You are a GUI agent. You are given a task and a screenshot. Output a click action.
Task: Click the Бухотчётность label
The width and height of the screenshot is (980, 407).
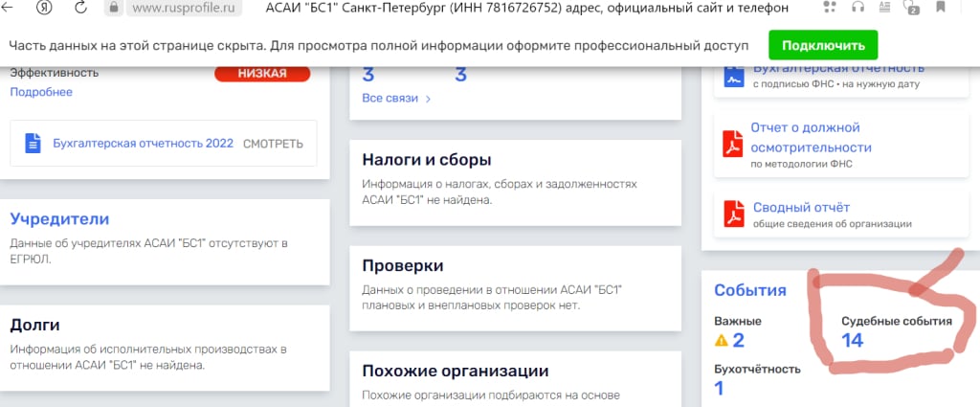[758, 369]
